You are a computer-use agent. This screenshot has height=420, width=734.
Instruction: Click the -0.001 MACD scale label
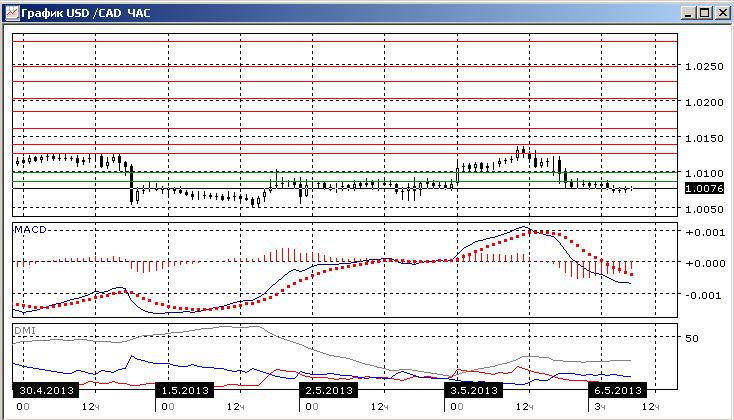point(705,295)
